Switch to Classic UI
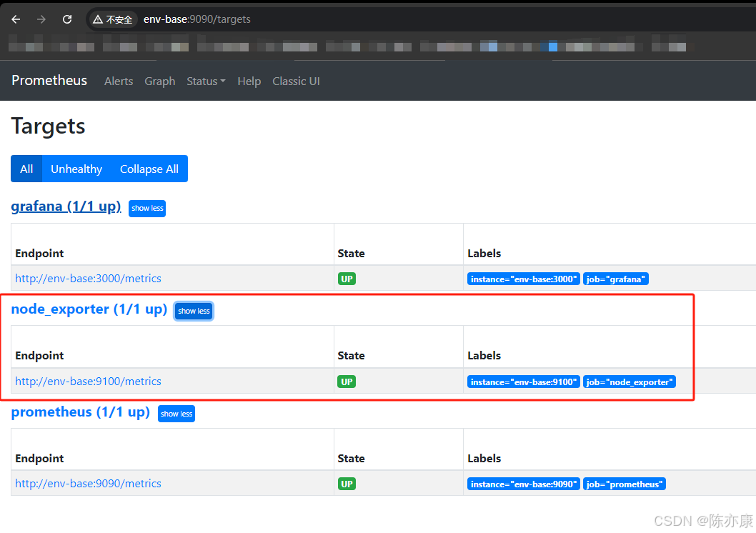The height and width of the screenshot is (533, 756). (296, 81)
